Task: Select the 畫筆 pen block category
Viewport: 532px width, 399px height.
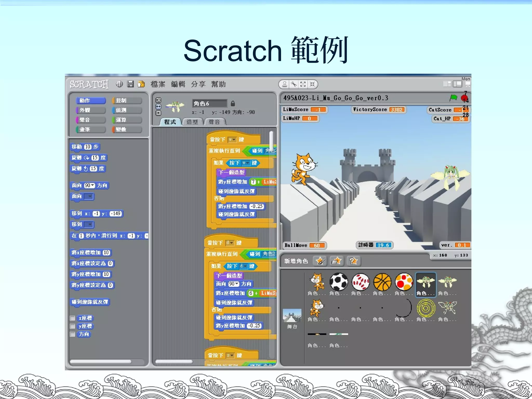Action: pos(91,129)
